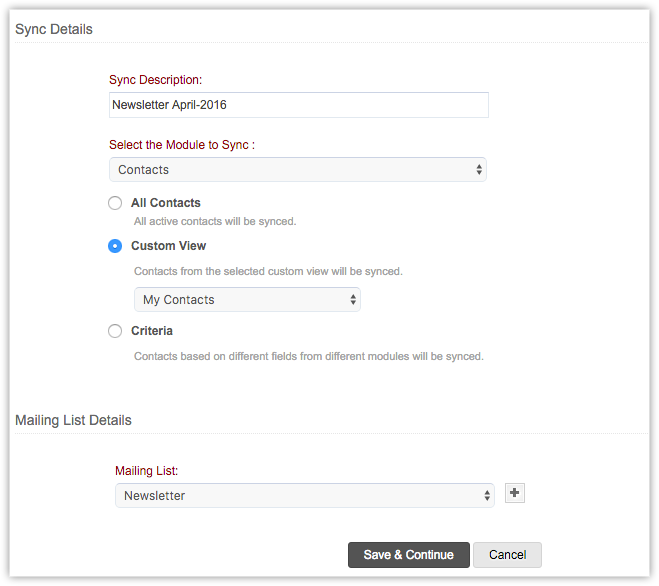
Task: Click the bold "All Contacts" label text
Action: (x=166, y=203)
